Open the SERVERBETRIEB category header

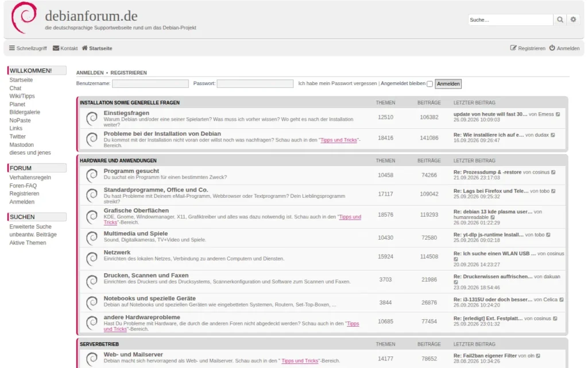point(99,344)
